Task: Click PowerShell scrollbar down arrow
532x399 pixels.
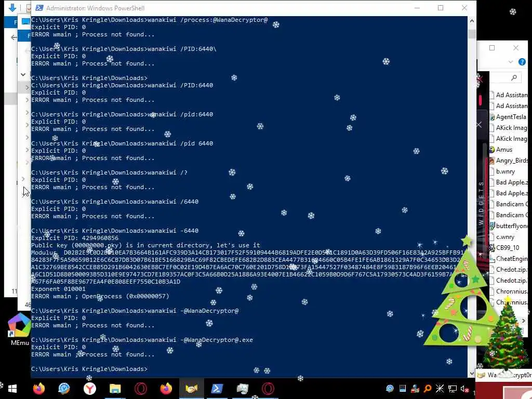Action: (472, 374)
